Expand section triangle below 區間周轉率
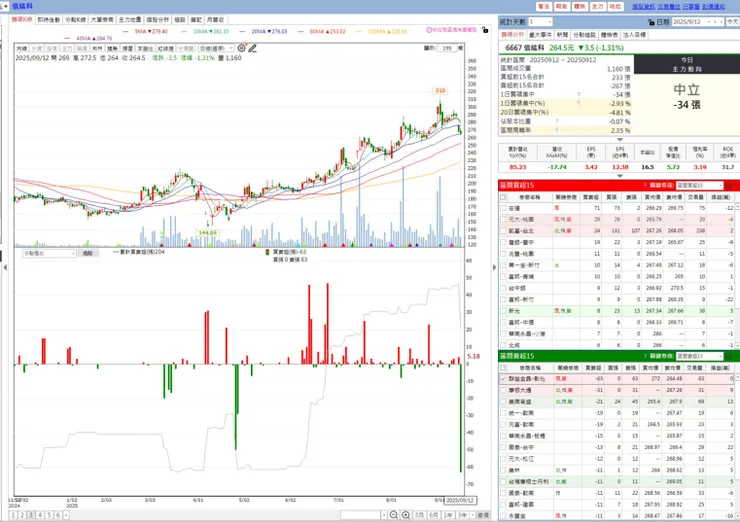The width and height of the screenshot is (740, 522). click(x=620, y=139)
